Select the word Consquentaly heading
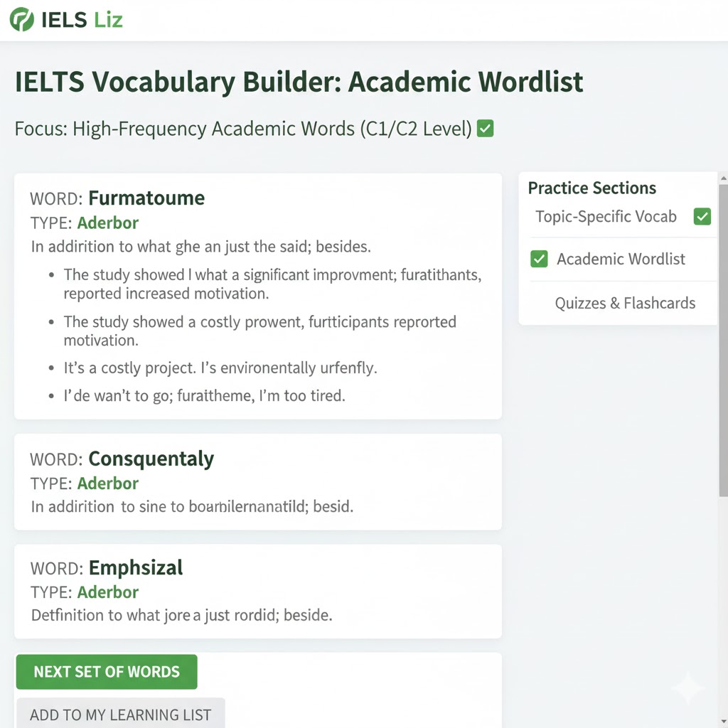 click(x=151, y=459)
